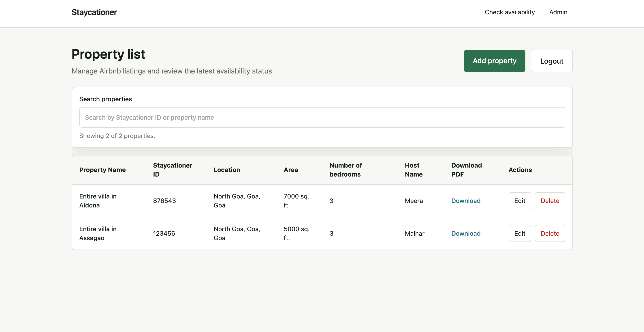
Task: Click the 5000 sq. ft. area cell
Action: point(296,233)
